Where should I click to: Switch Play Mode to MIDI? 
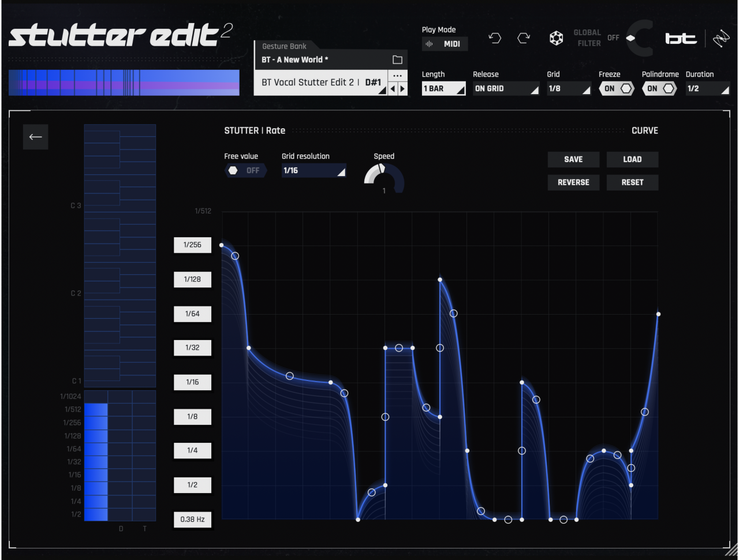pyautogui.click(x=445, y=44)
